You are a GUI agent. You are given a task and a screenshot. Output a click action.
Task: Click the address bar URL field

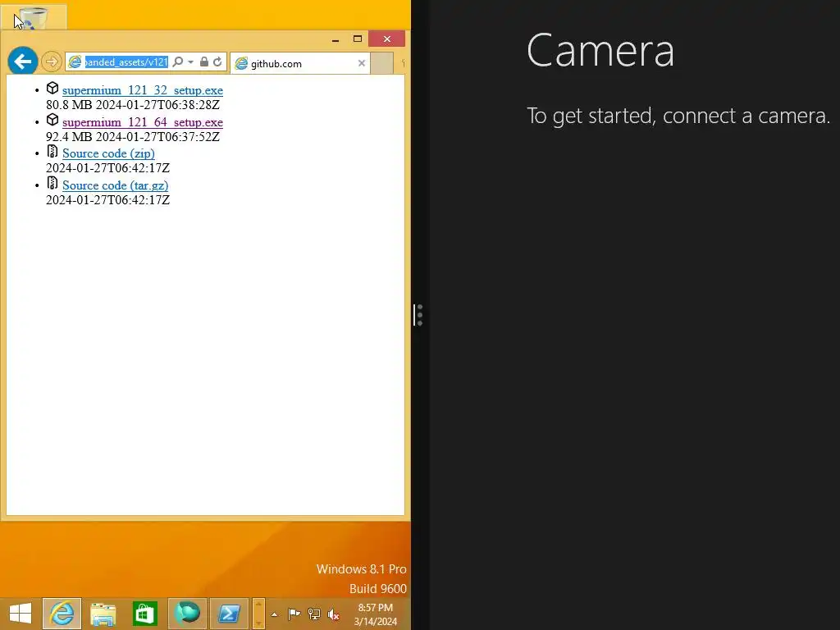[x=126, y=62]
